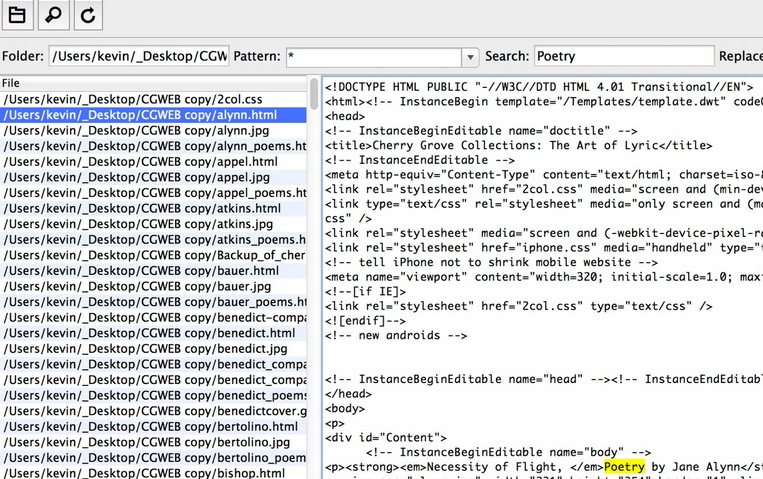The height and width of the screenshot is (479, 763).
Task: Select the benedict.jpg file row
Action: [x=153, y=349]
